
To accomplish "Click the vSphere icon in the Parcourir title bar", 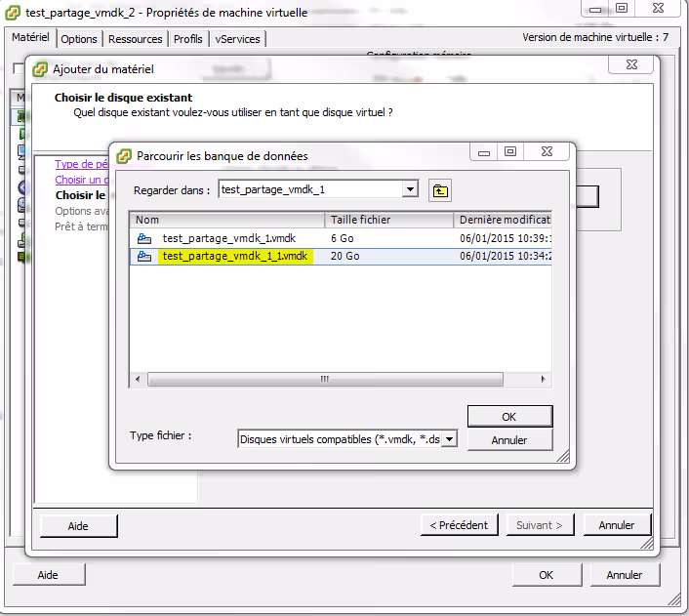I will click(x=124, y=155).
